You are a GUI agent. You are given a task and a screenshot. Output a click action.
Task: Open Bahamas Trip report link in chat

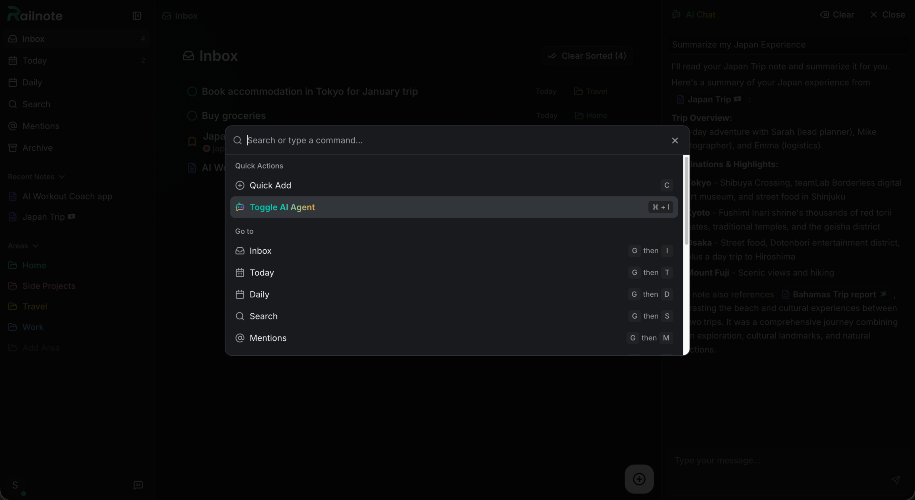pos(834,295)
